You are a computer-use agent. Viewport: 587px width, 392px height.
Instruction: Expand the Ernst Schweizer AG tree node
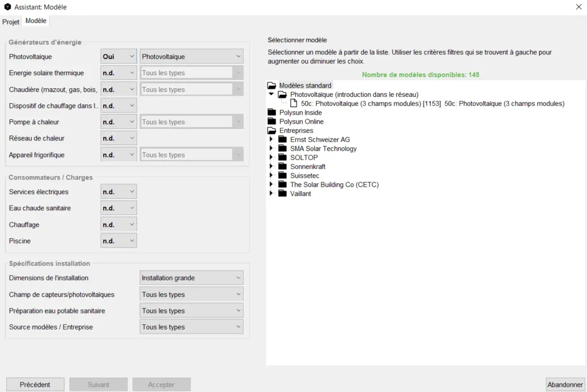[271, 139]
